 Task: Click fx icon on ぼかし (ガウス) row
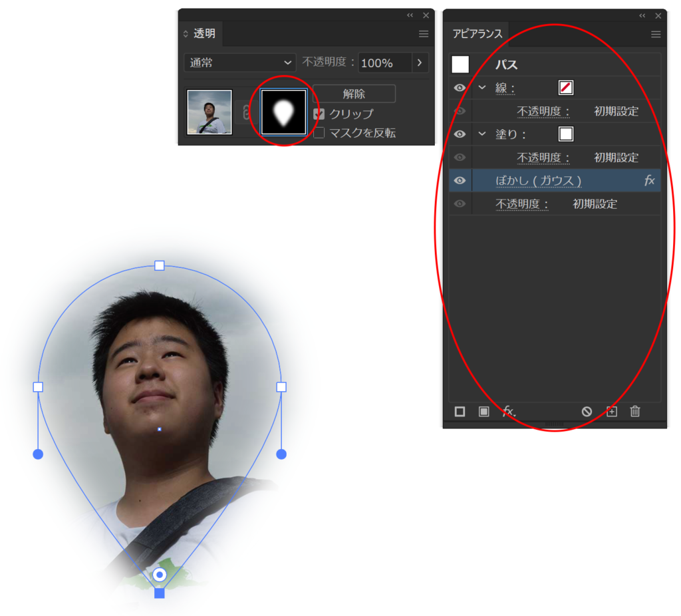pos(649,181)
